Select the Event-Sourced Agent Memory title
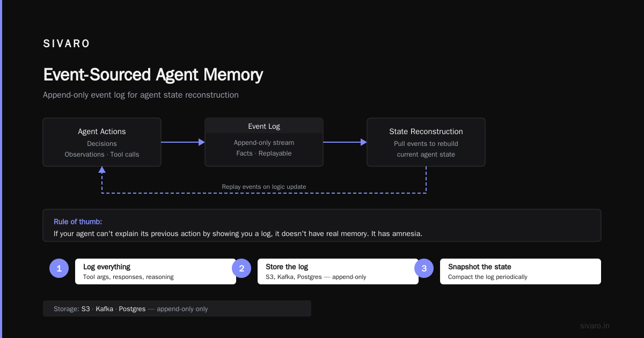The image size is (644, 338). pyautogui.click(x=153, y=75)
